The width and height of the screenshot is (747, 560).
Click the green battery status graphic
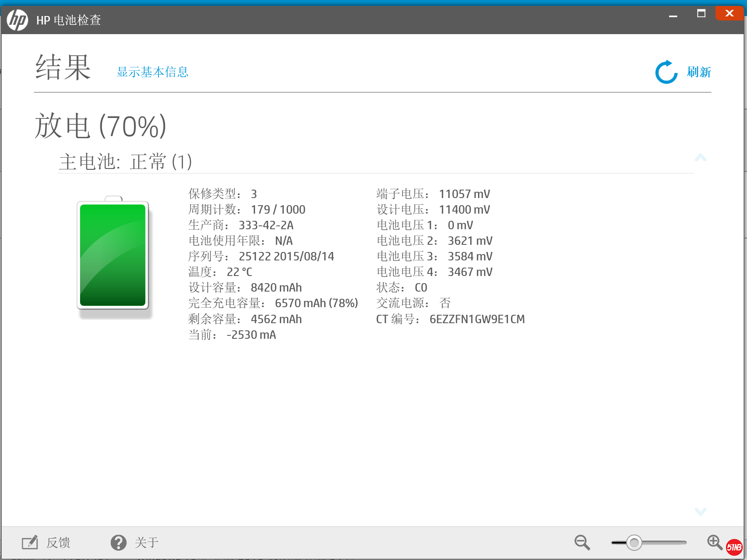click(x=112, y=254)
